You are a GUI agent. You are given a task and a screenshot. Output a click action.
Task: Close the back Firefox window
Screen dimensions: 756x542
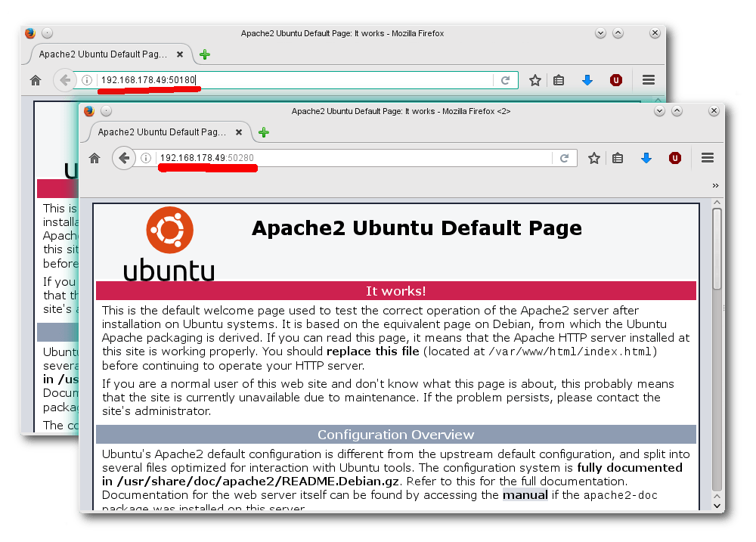point(655,33)
